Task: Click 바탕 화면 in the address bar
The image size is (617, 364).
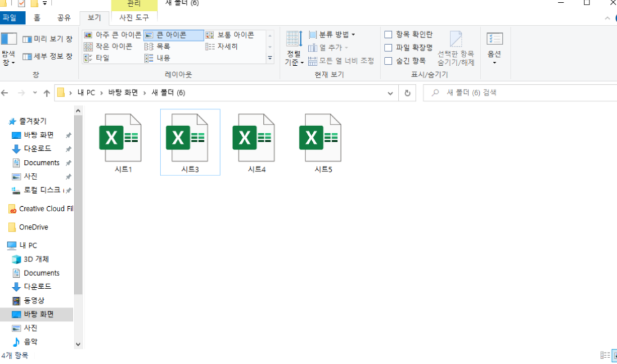Action: 123,93
